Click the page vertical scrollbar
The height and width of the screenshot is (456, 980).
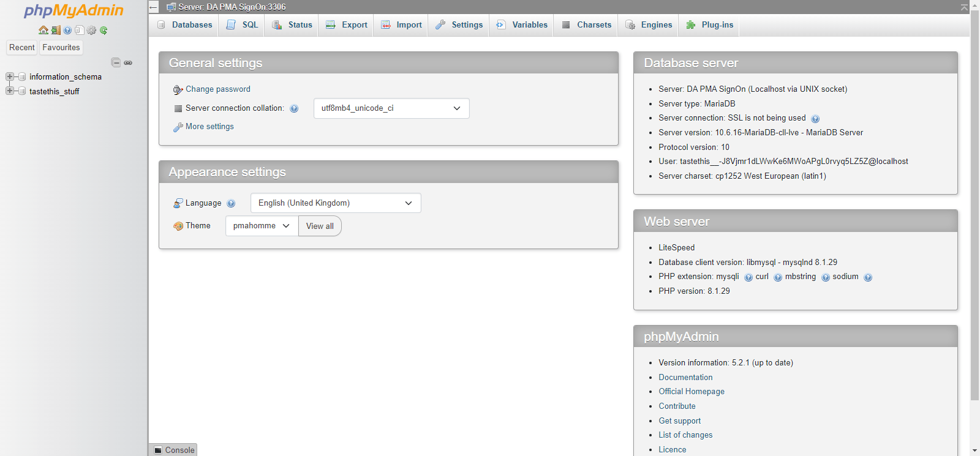(x=974, y=206)
